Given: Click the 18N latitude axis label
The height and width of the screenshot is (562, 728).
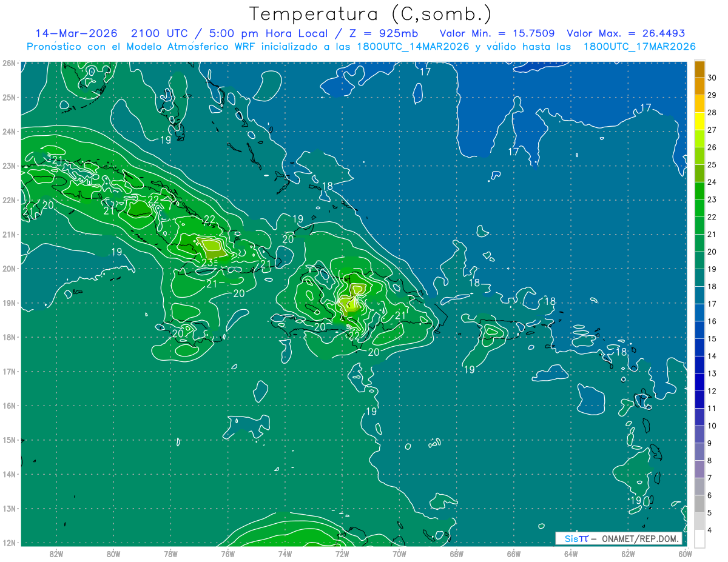Looking at the screenshot, I should click(x=9, y=337).
